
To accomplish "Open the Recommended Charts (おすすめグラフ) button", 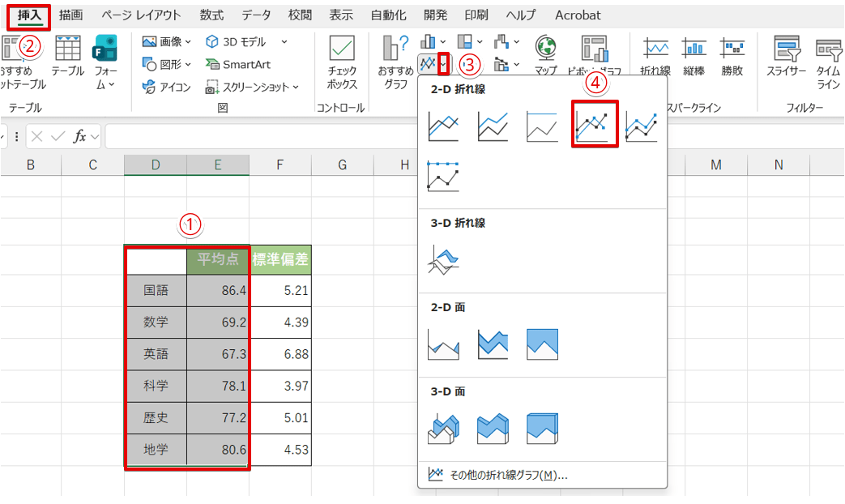I will click(x=395, y=63).
